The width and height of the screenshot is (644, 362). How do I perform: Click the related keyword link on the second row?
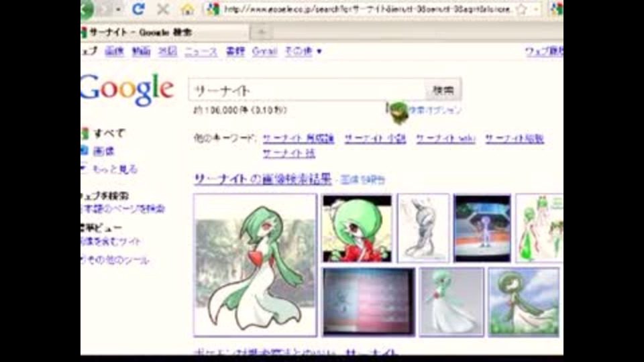288,153
